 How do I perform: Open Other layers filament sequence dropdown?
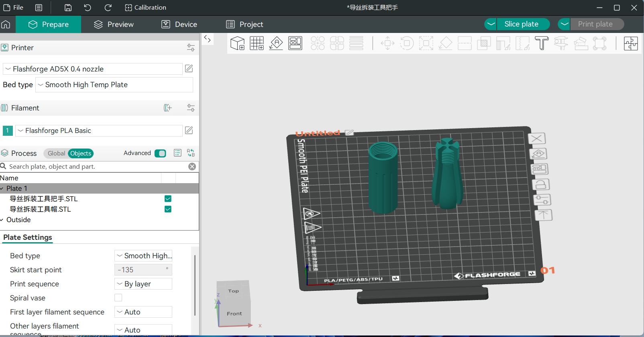[x=143, y=330]
